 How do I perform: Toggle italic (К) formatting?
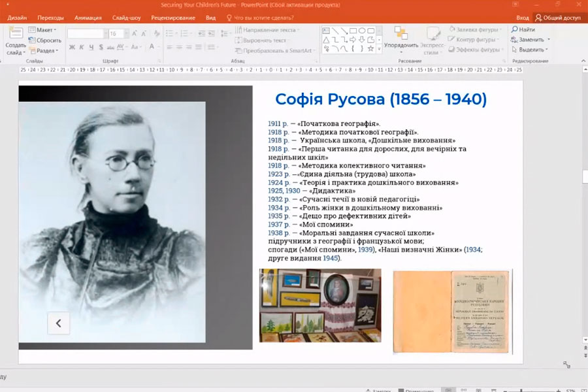82,47
